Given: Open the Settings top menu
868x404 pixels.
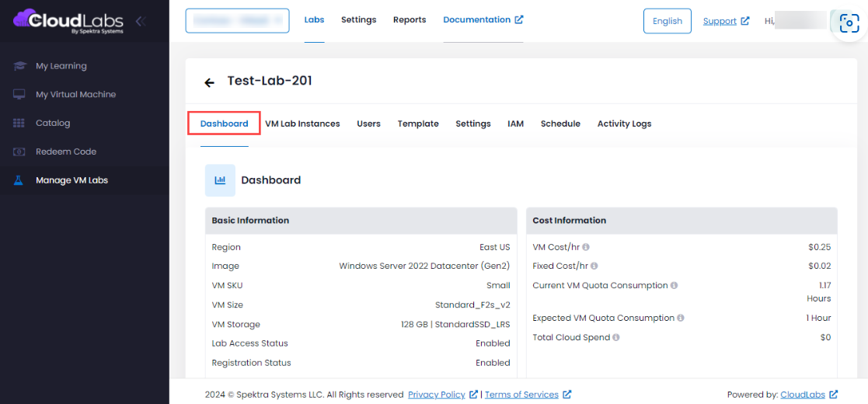Looking at the screenshot, I should [359, 19].
